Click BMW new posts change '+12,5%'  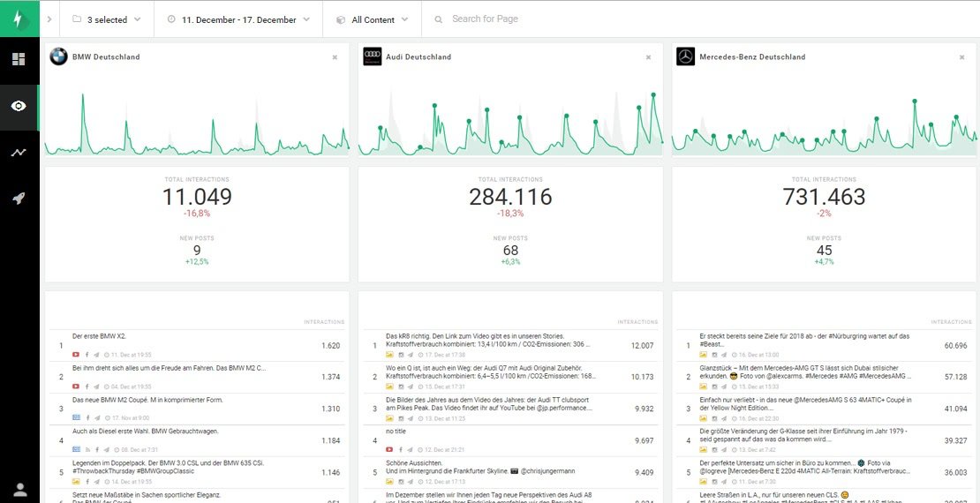197,262
